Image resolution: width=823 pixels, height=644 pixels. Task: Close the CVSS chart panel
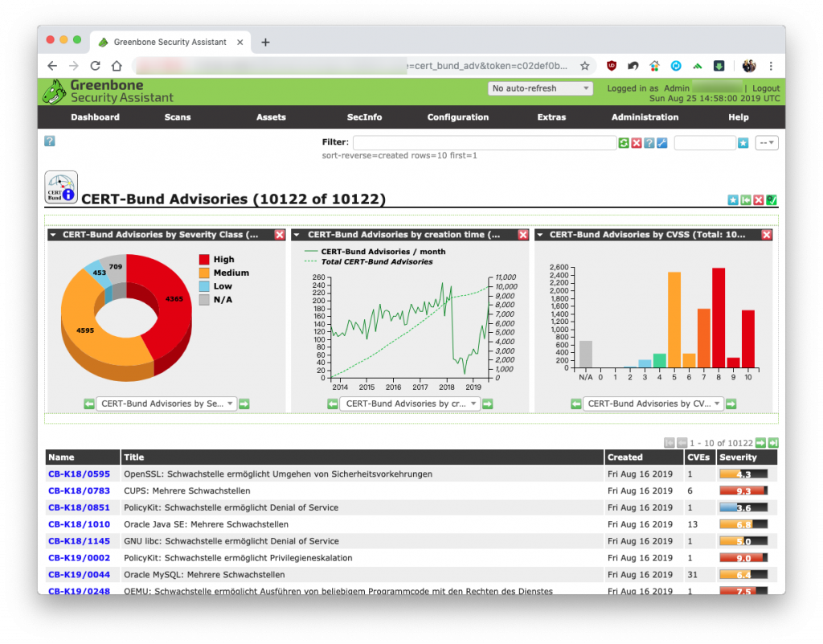767,235
